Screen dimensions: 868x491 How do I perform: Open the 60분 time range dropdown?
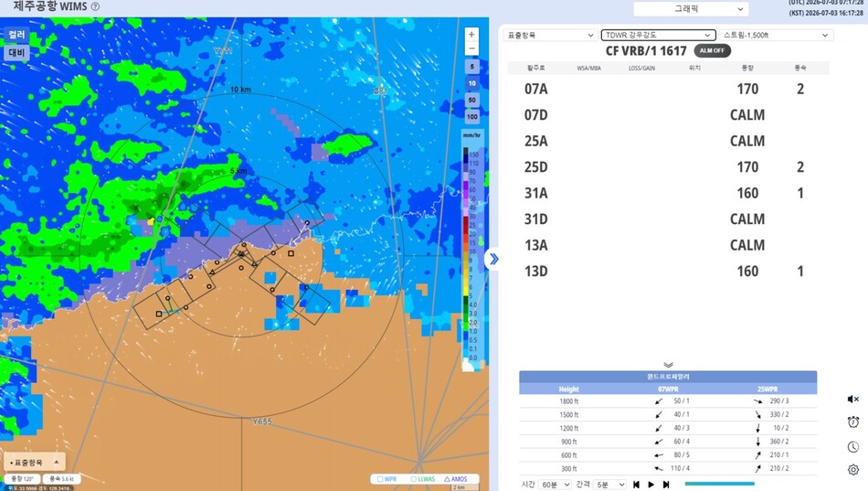pyautogui.click(x=556, y=485)
